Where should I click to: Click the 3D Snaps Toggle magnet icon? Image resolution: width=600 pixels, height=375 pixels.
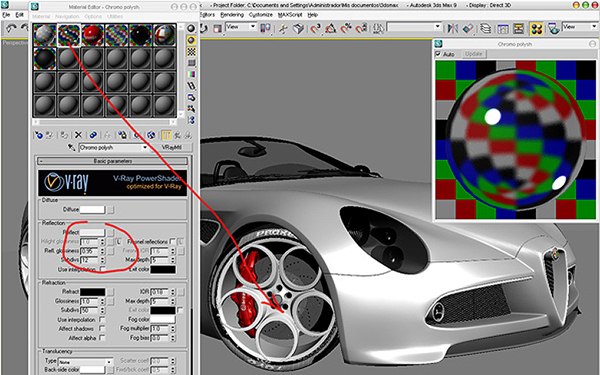(x=315, y=29)
